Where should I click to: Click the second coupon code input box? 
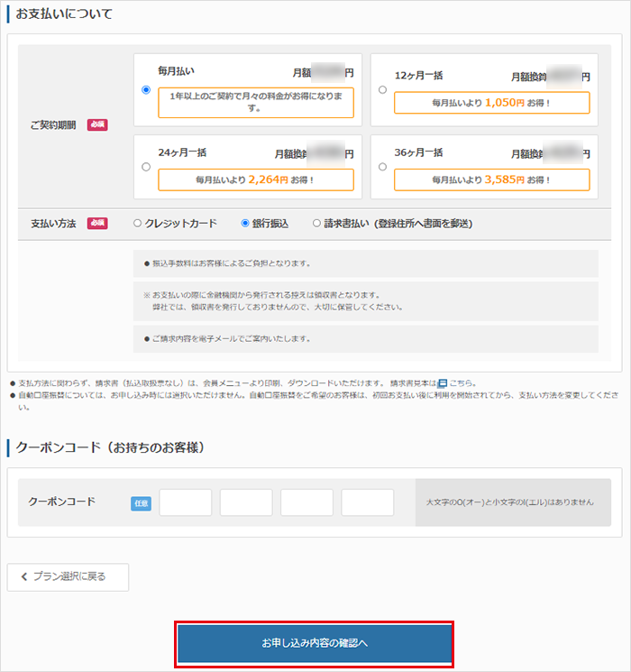[x=245, y=502]
